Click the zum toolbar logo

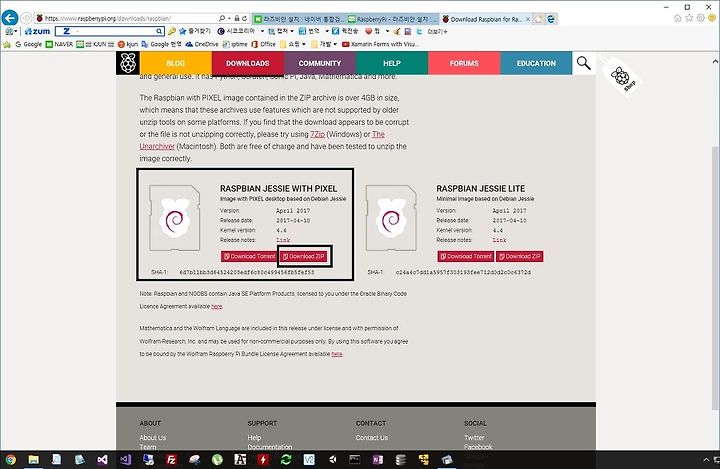(x=37, y=31)
